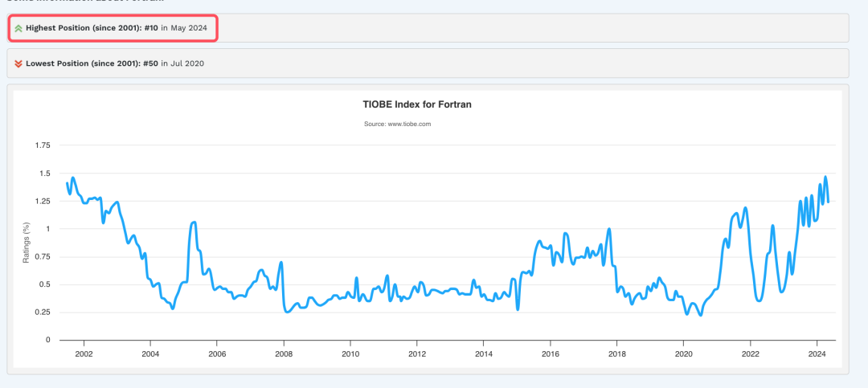Viewport: 868px width, 388px height.
Task: Click the green up-chevrons Highest Position icon
Action: [18, 27]
